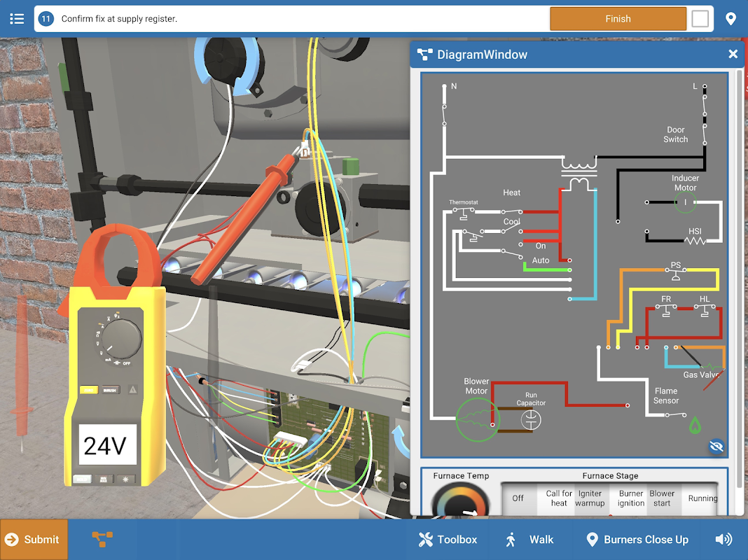The image size is (748, 560).
Task: Toggle diagram visibility eye icon
Action: [x=716, y=446]
